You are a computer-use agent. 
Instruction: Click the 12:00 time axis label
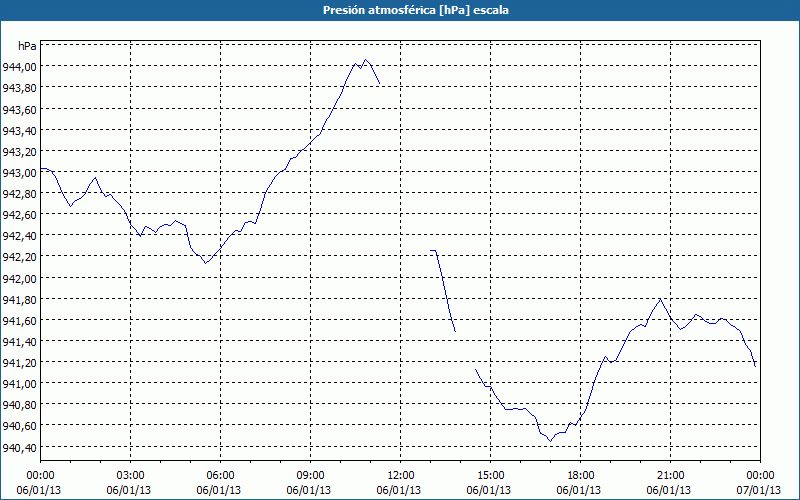(401, 476)
